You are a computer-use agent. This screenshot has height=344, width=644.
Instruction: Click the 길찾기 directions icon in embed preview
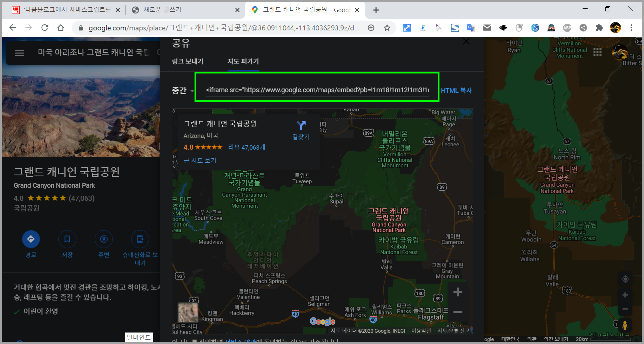point(301,126)
